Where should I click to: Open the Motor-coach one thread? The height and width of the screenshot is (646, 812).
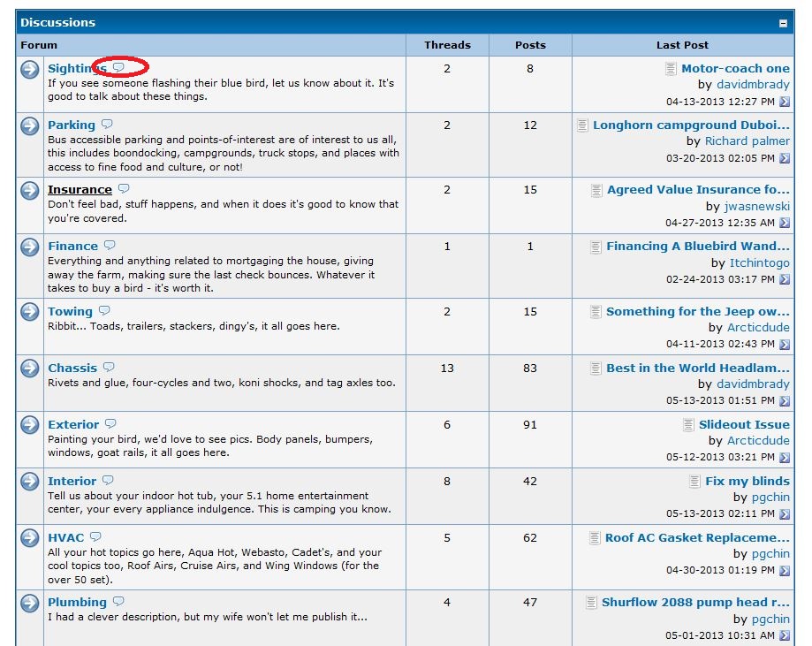click(735, 68)
